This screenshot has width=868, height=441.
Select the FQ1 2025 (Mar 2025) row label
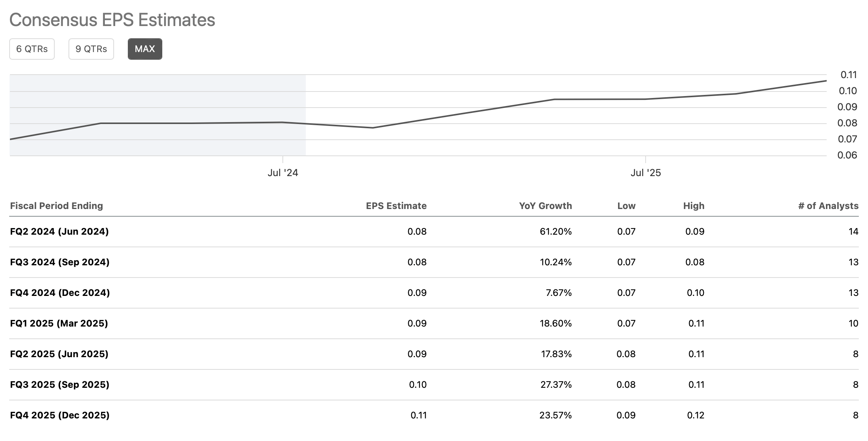[x=59, y=323]
